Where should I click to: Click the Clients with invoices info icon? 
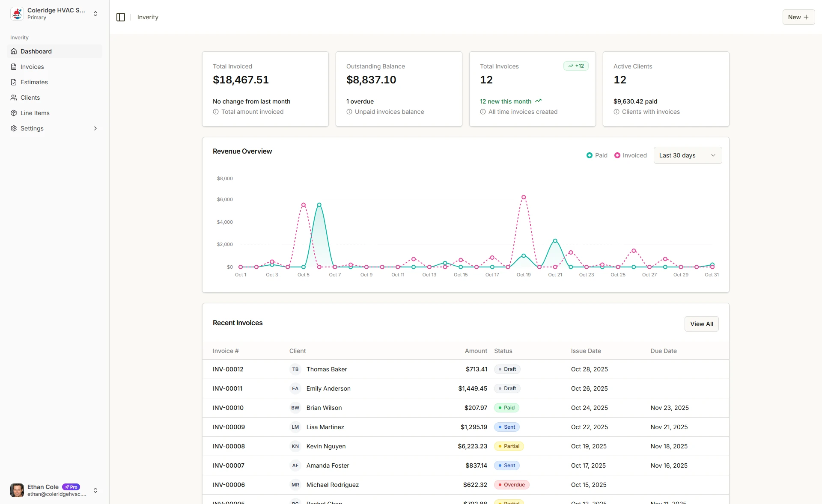point(616,112)
